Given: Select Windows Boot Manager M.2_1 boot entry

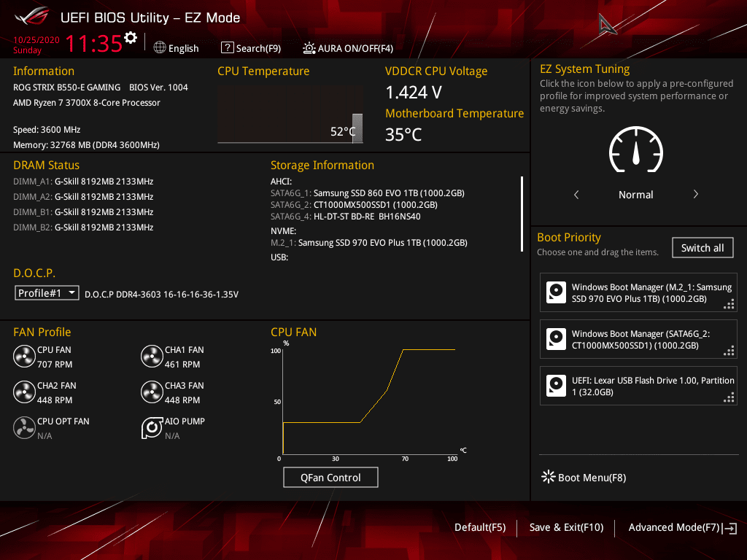Looking at the screenshot, I should tap(638, 293).
